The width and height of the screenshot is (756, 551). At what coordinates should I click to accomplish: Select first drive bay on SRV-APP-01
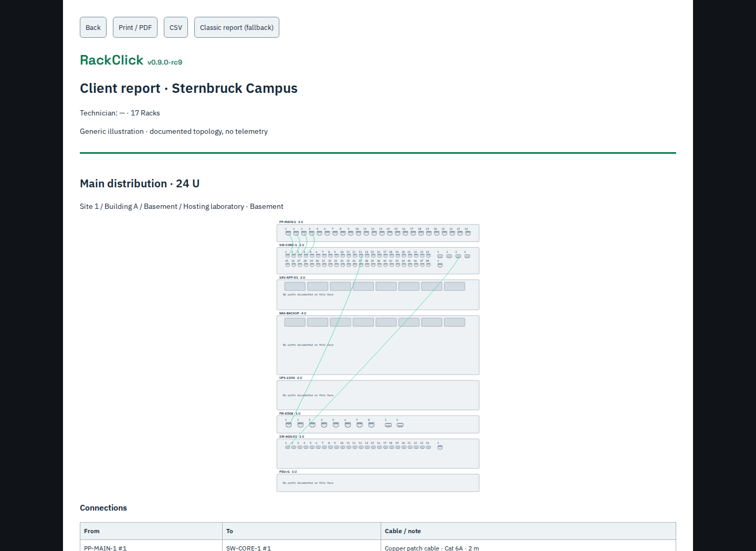coord(295,287)
